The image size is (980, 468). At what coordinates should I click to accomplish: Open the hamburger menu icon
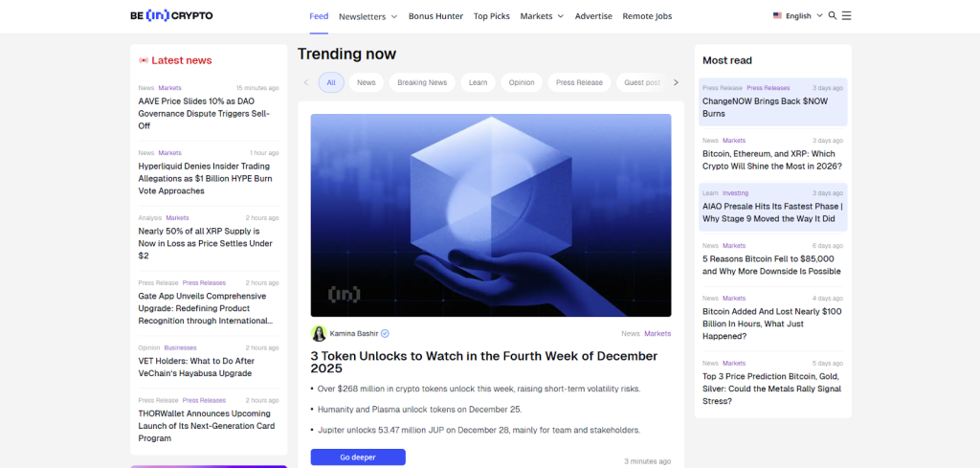(846, 15)
